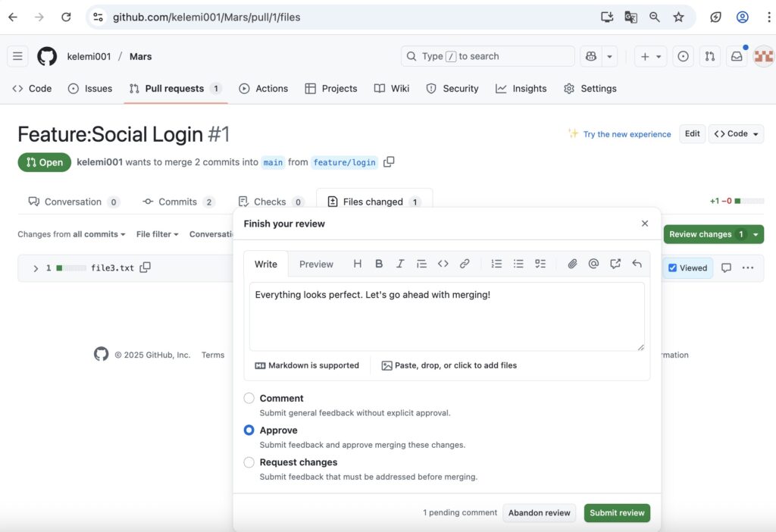The width and height of the screenshot is (776, 532).
Task: Switch to the Preview tab
Action: click(x=316, y=264)
